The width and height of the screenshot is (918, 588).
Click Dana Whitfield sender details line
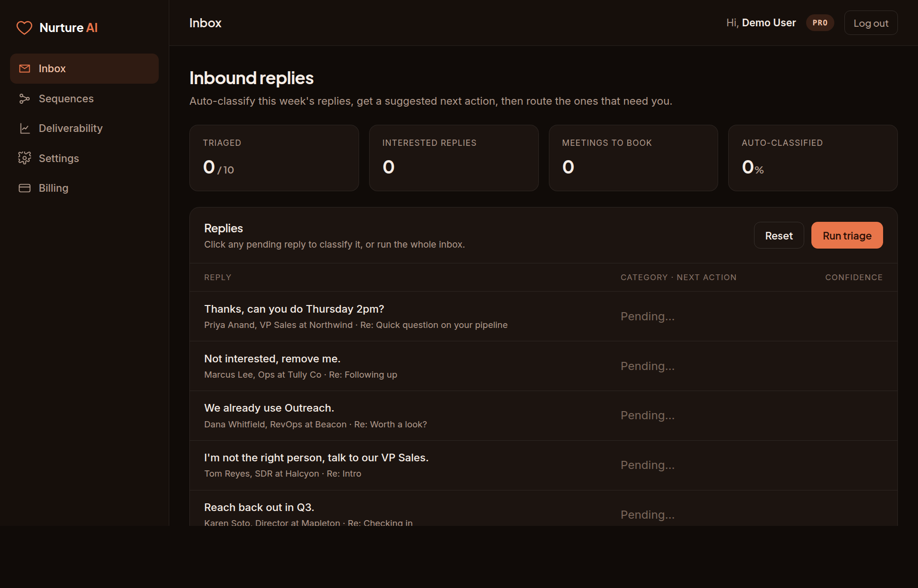(316, 425)
